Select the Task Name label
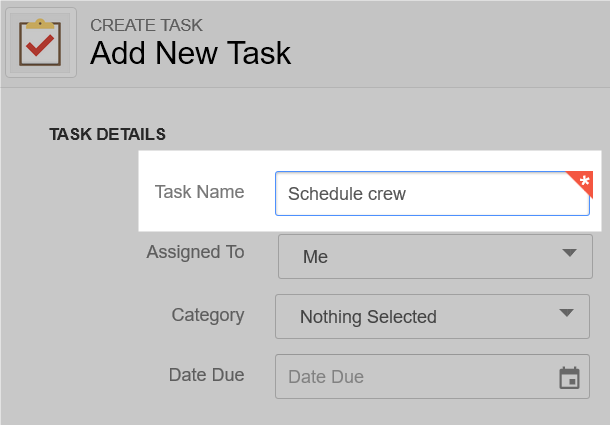 pyautogui.click(x=200, y=192)
